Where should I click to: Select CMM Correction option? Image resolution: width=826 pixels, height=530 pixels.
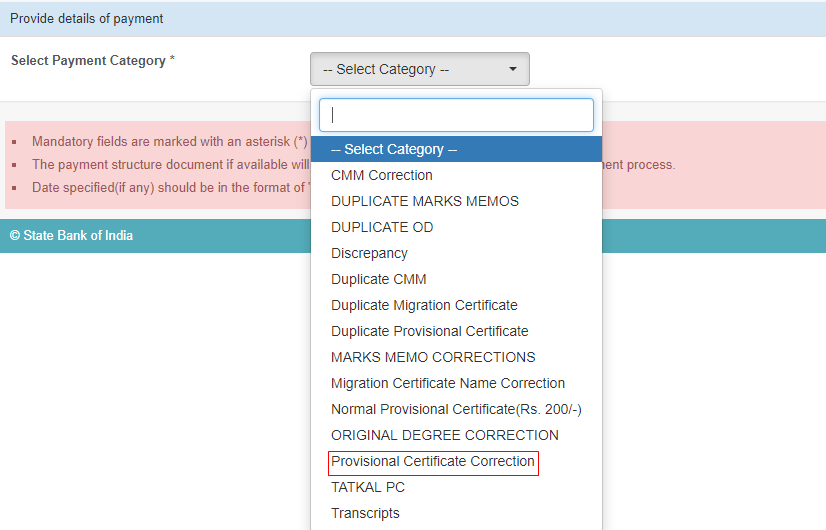[382, 175]
